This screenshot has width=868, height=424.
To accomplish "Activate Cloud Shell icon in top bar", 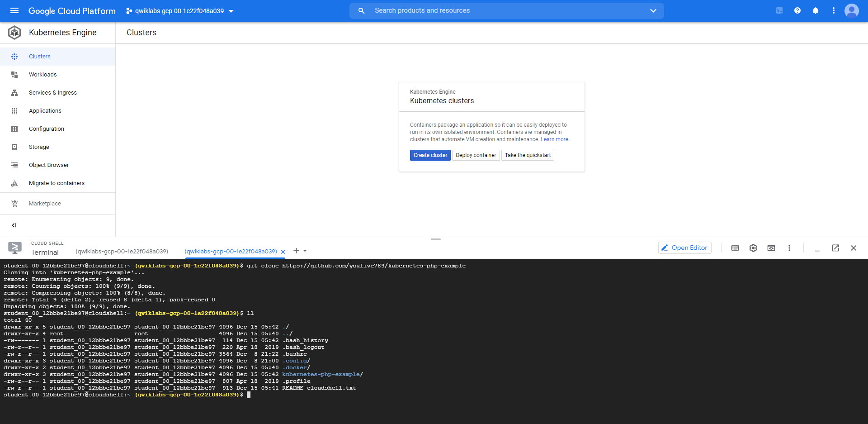I will (x=779, y=10).
